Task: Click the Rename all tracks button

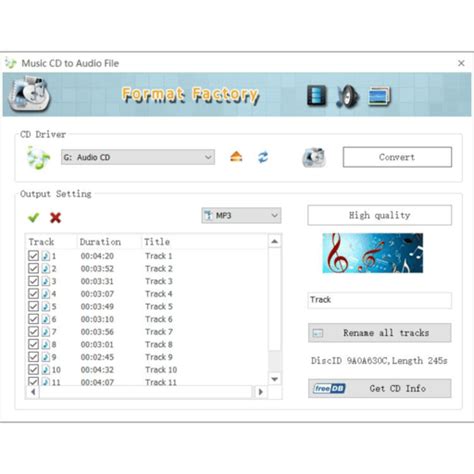Action: coord(380,333)
